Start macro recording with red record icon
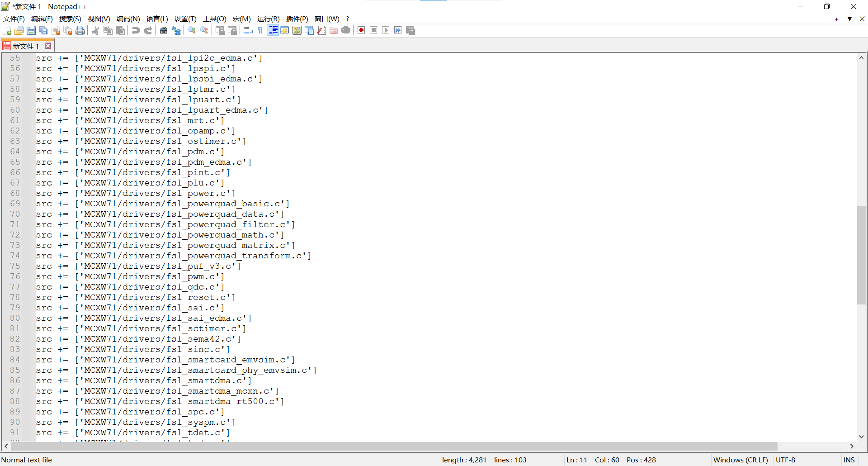Viewport: 868px width, 466px height. tap(361, 30)
